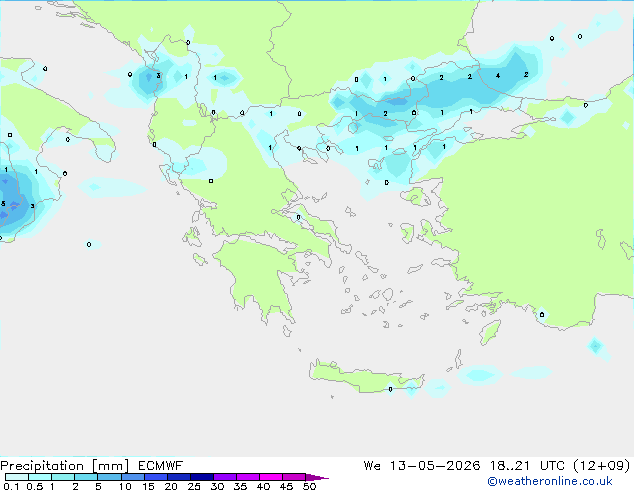Select the 0.5–1 mm legend swatch
This screenshot has height=490, width=634.
pos(40,477)
